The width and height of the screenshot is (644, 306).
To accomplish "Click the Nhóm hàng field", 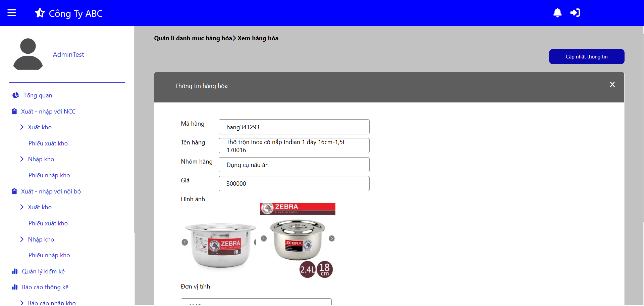I will pos(294,165).
